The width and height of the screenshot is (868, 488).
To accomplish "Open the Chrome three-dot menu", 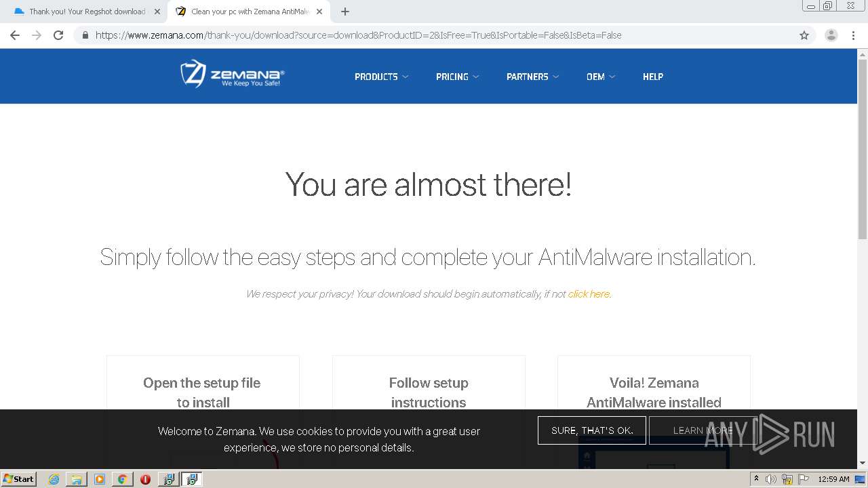I will click(853, 35).
